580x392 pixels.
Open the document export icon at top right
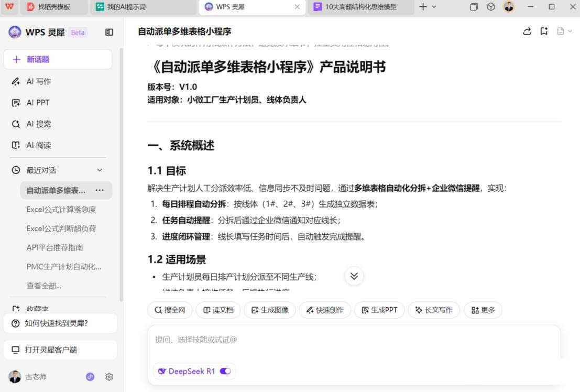tap(561, 31)
